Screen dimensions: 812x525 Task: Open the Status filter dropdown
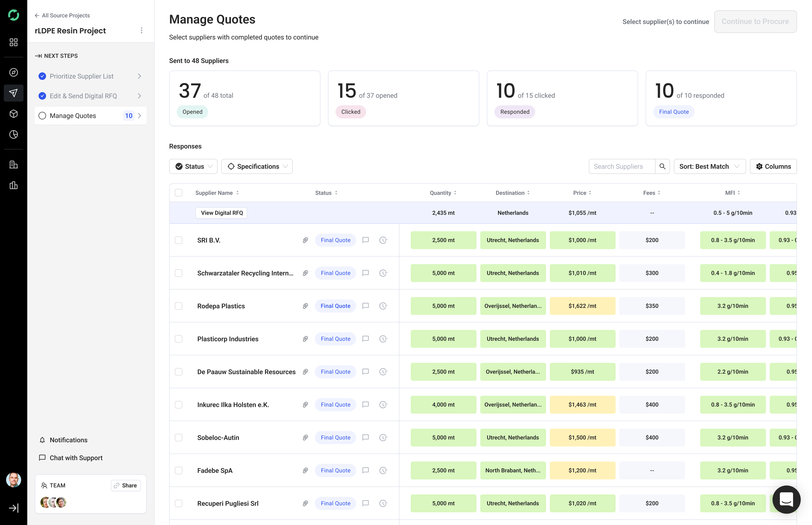tap(193, 166)
